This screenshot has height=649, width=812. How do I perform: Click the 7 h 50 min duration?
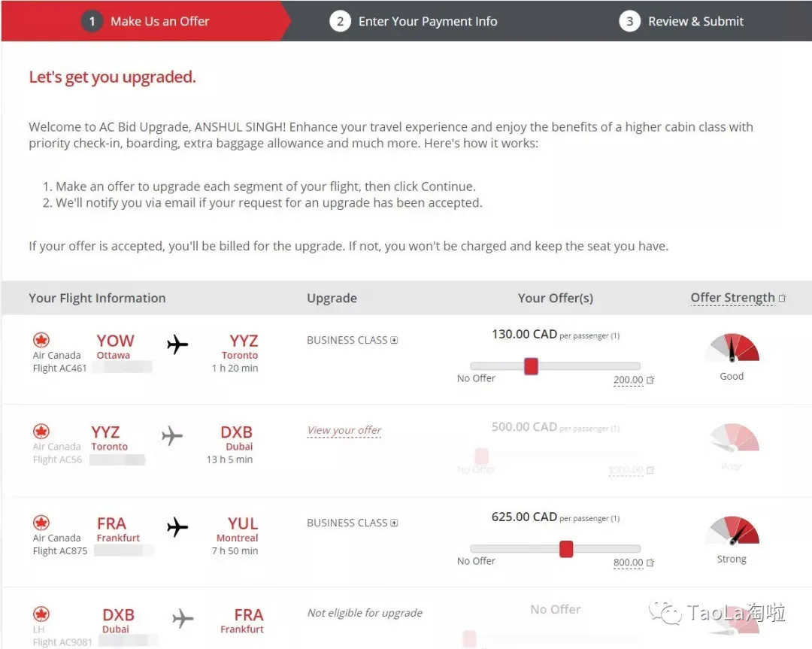point(235,551)
